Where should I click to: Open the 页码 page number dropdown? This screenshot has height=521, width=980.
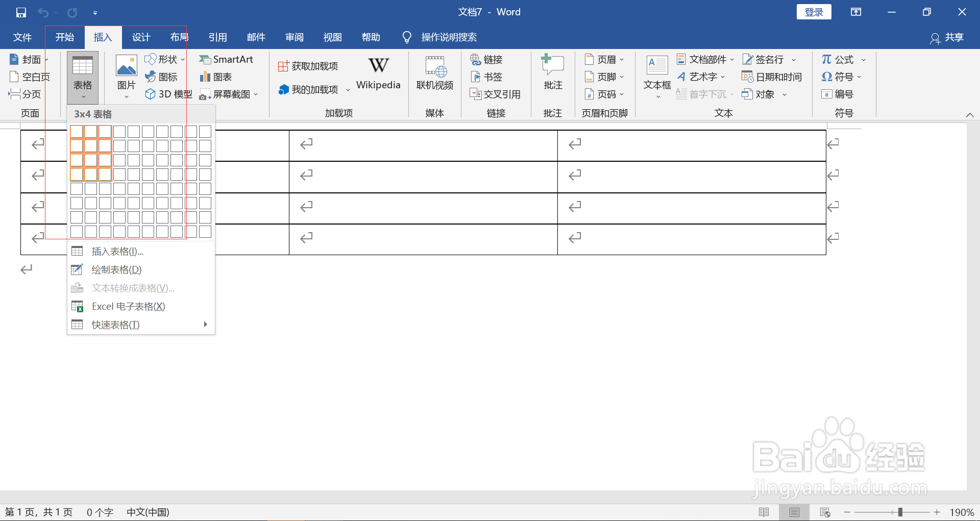pyautogui.click(x=604, y=94)
